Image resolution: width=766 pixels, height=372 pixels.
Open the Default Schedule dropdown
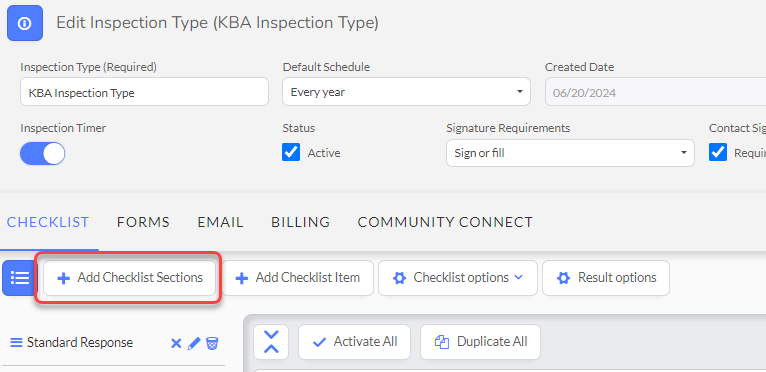click(406, 91)
